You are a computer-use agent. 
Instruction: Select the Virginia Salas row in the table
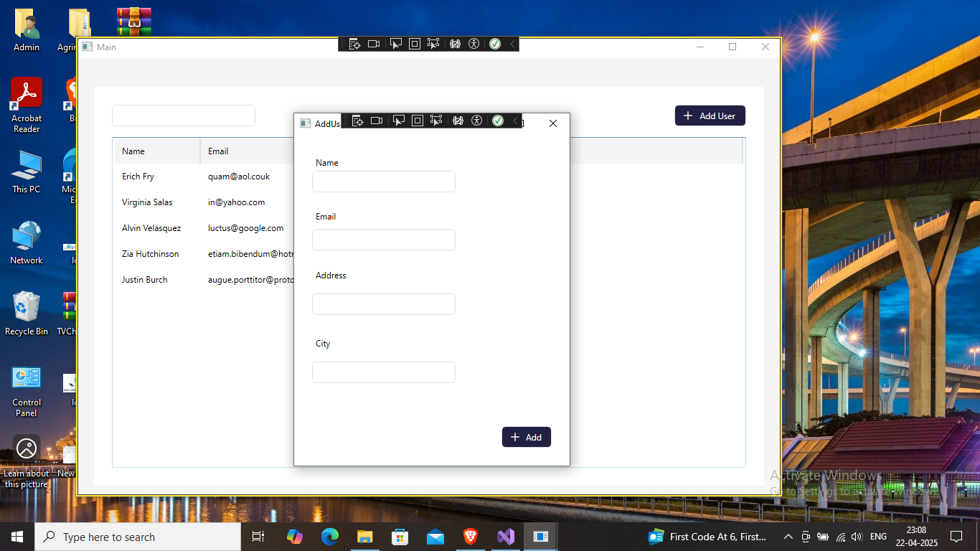click(147, 202)
